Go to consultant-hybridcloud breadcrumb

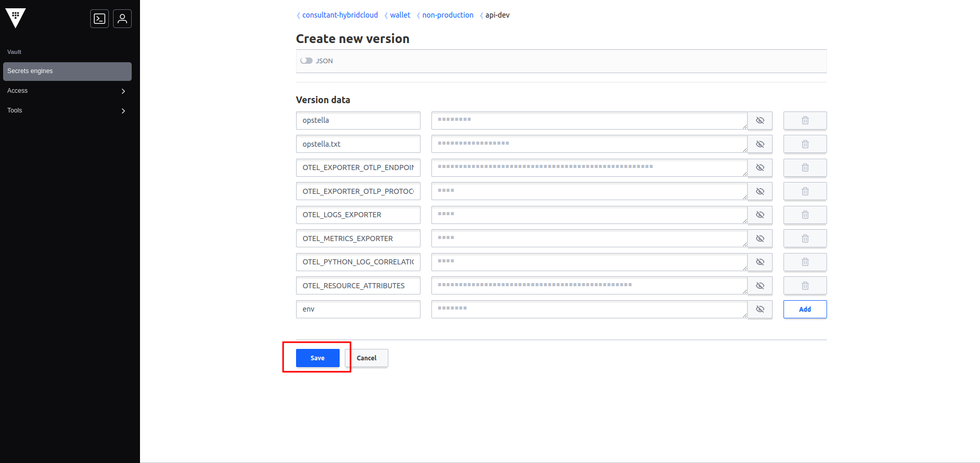[x=340, y=15]
